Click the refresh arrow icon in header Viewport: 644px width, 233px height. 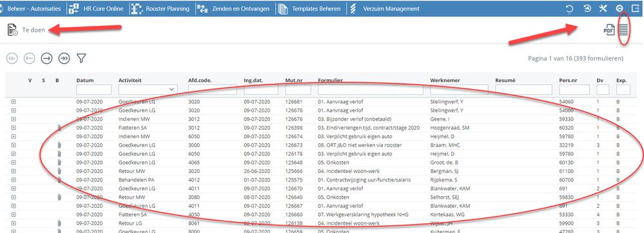(x=570, y=8)
